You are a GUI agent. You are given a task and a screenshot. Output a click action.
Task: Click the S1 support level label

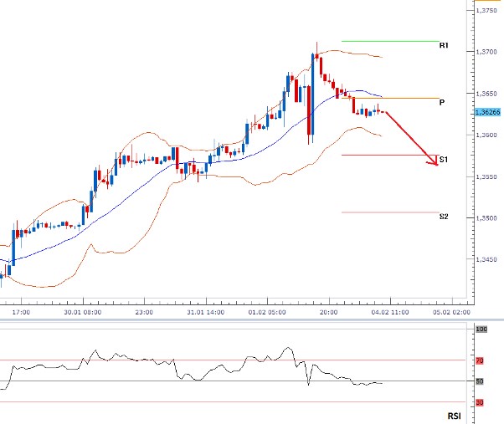point(444,159)
